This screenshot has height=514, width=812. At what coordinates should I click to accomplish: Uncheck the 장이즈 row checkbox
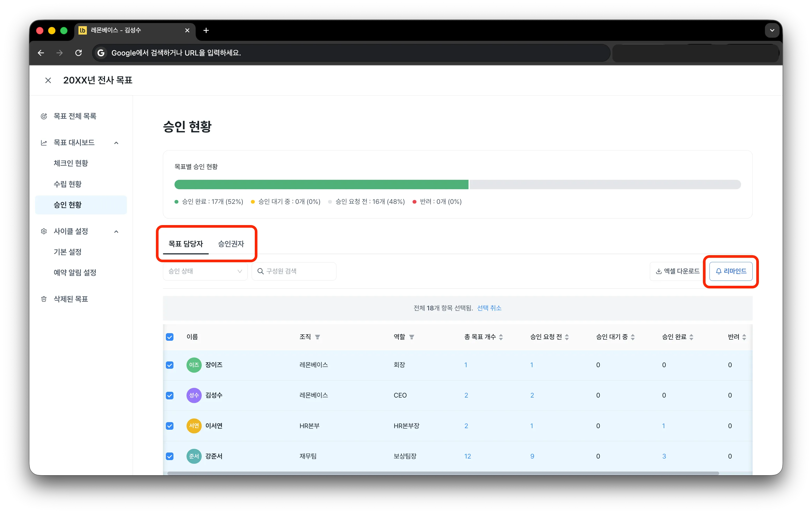click(170, 365)
